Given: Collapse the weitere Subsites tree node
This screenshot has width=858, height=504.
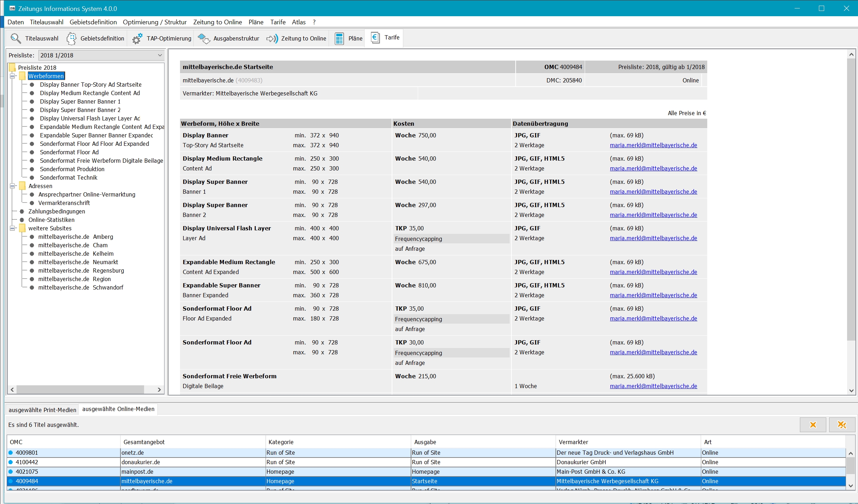Looking at the screenshot, I should tap(13, 228).
